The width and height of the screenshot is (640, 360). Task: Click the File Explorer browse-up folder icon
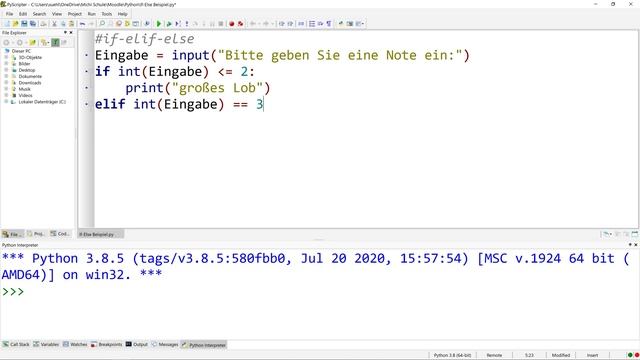[33, 42]
